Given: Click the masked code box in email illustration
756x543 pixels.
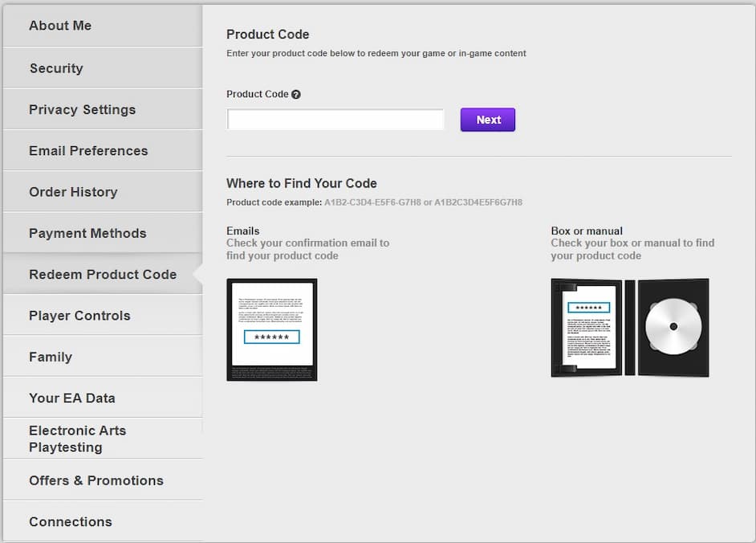Looking at the screenshot, I should [x=271, y=337].
